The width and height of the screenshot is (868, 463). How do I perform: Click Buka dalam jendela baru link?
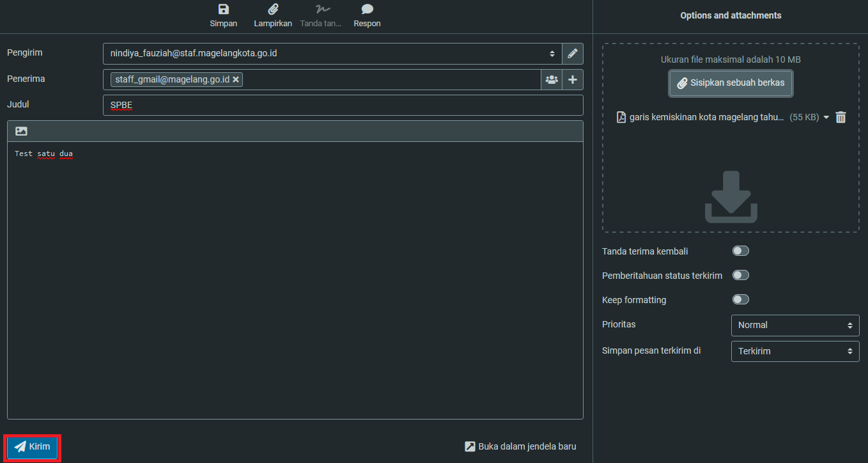point(520,446)
